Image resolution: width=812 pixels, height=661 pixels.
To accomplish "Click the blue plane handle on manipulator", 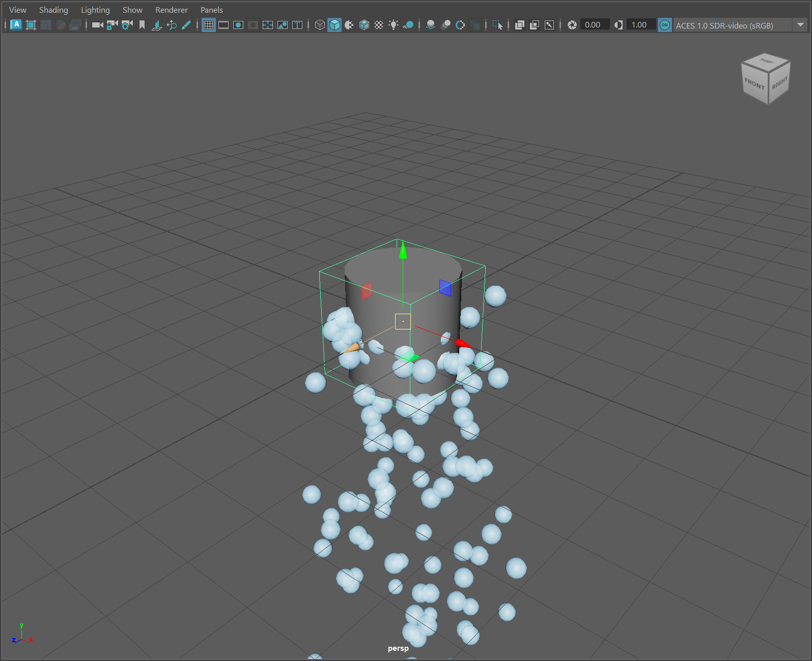I will click(445, 288).
